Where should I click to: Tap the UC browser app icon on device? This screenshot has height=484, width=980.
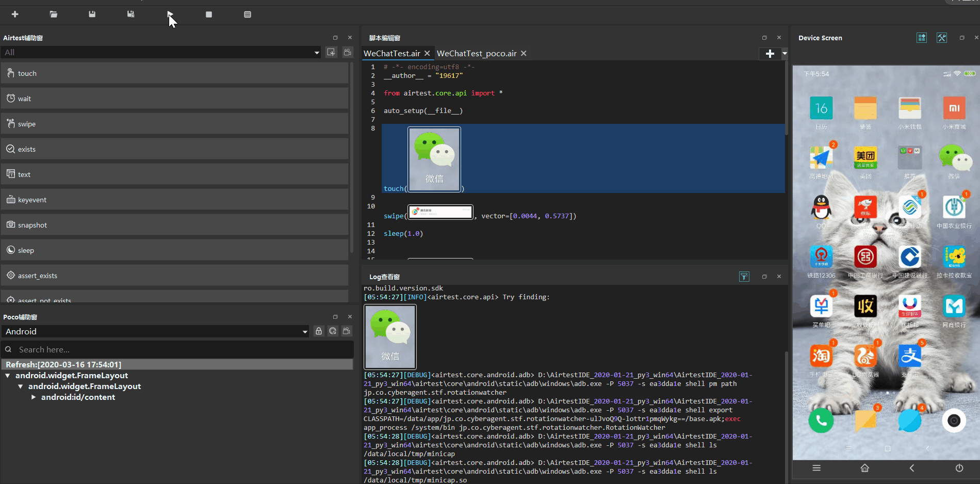(865, 356)
